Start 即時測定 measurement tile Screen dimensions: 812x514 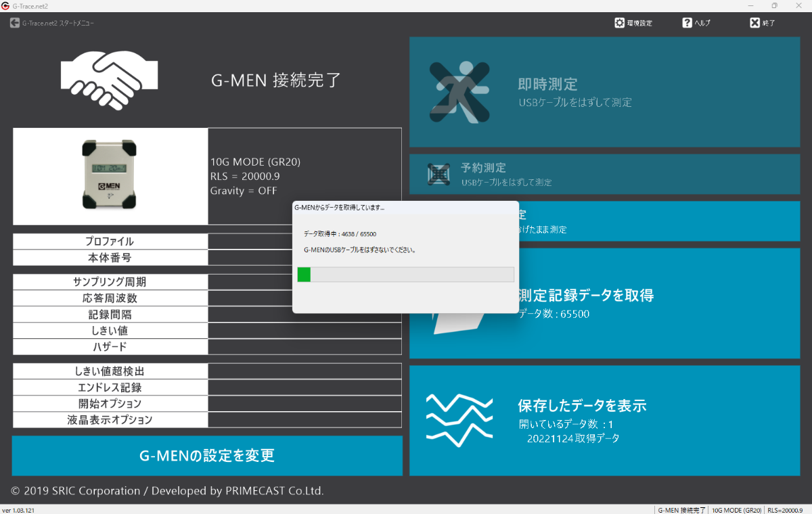[604, 92]
